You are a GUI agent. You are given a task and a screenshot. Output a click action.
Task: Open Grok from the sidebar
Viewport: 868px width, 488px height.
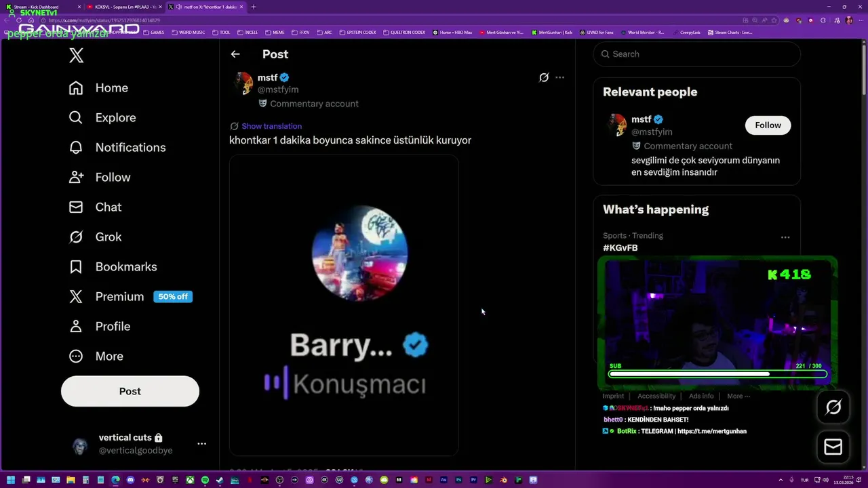(96, 237)
